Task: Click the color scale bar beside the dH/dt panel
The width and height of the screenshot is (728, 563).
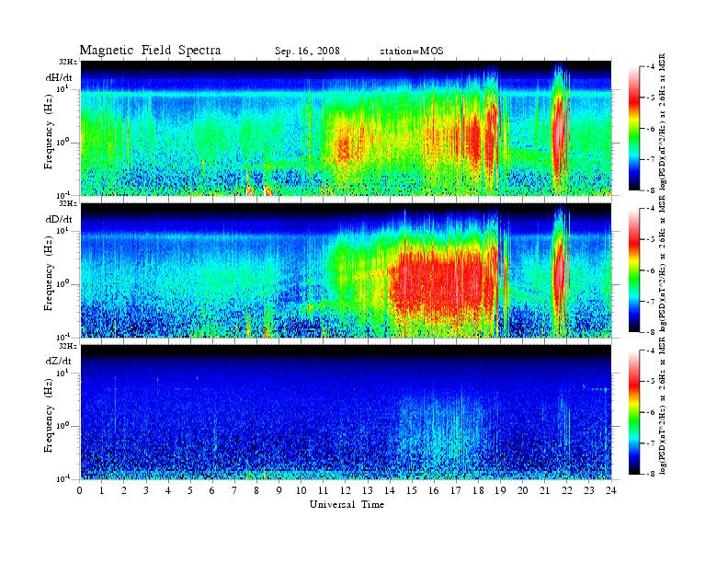Action: tap(633, 129)
